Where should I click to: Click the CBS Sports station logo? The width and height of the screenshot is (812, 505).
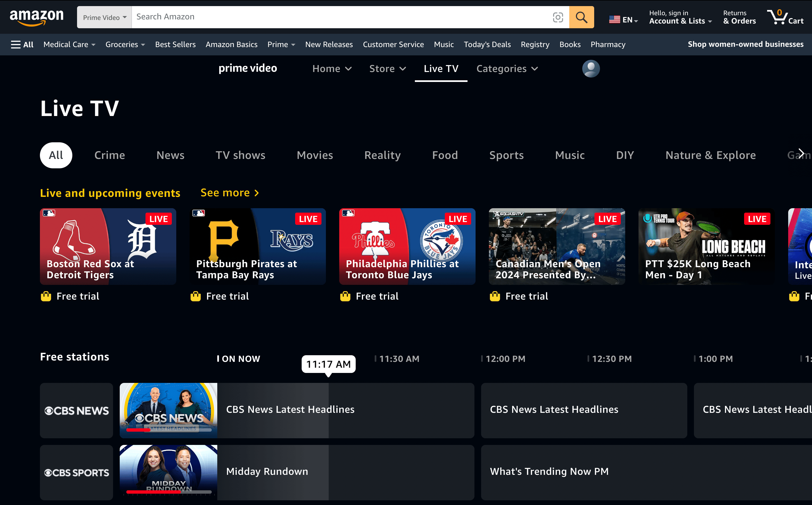pos(76,473)
